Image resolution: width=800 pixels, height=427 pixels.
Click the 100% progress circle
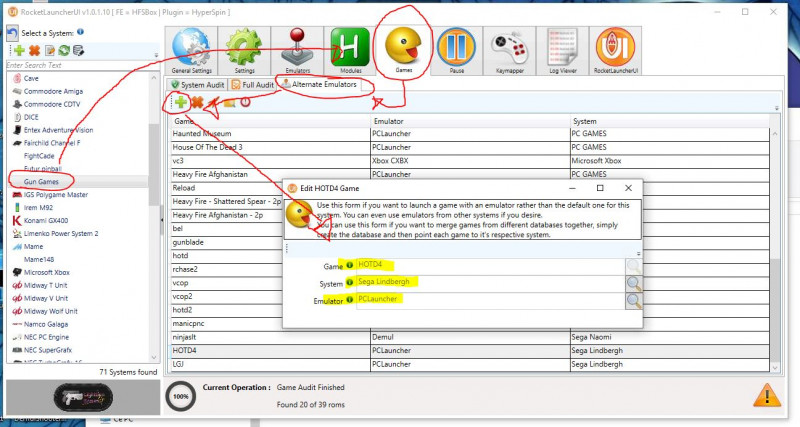[x=181, y=396]
